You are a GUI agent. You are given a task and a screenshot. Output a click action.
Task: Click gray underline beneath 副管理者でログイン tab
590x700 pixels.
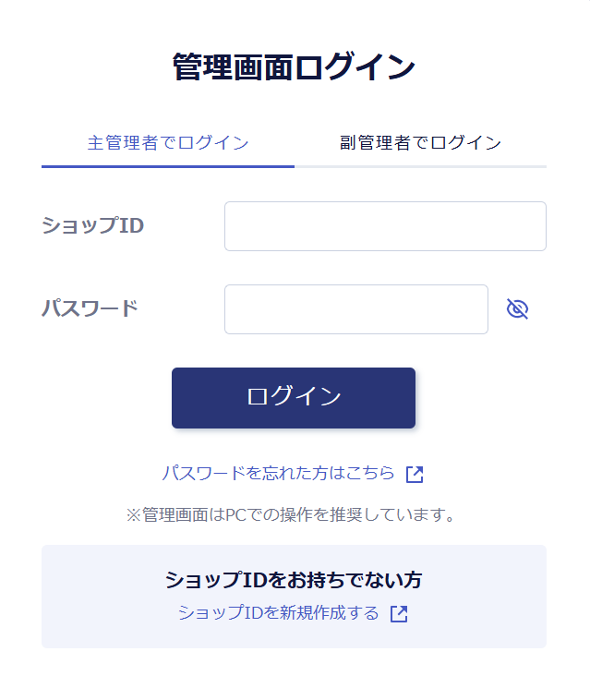pyautogui.click(x=420, y=166)
